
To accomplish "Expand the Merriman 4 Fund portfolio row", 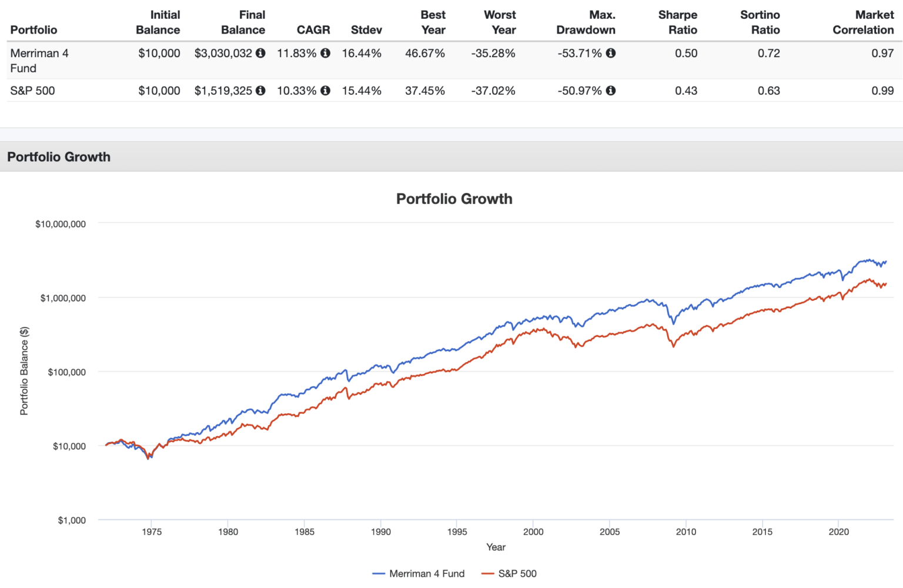I will (x=39, y=61).
